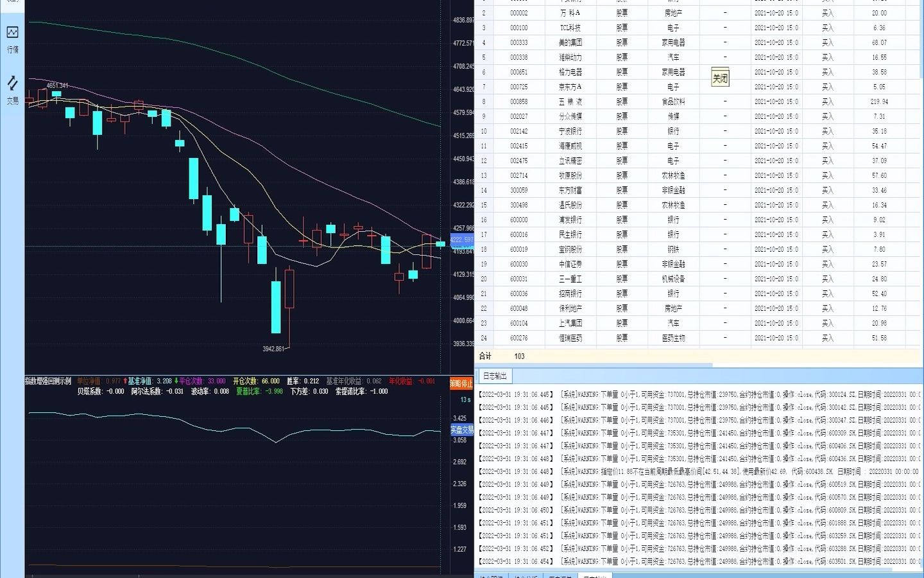Screen dimensions: 924x578
Task: Click 钢铁 industry cell in 宝钢股份 row
Action: pyautogui.click(x=673, y=249)
